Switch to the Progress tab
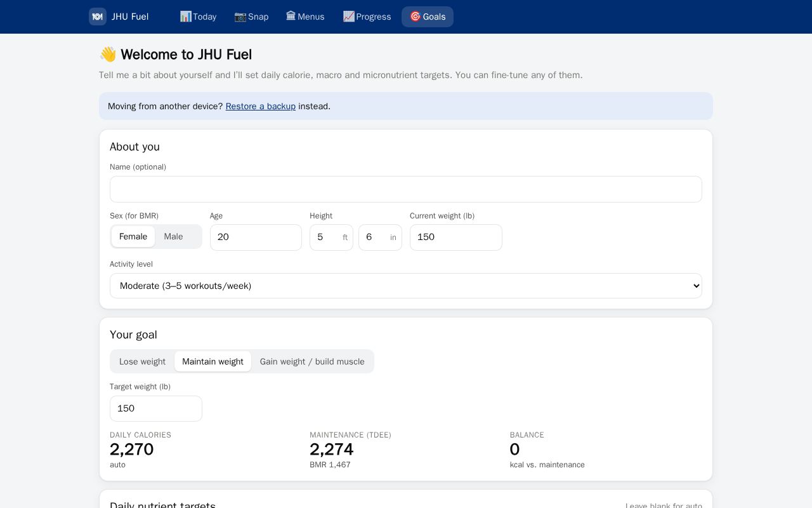This screenshot has height=508, width=812. point(367,17)
